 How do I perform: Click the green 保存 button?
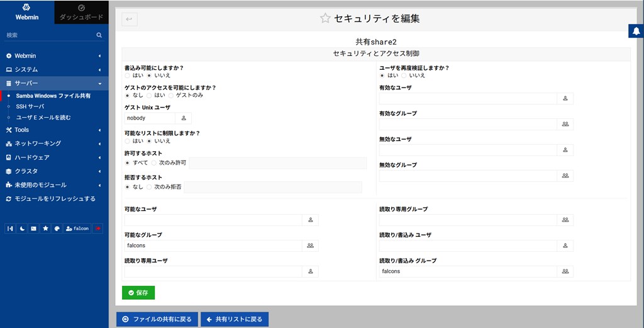click(x=138, y=293)
